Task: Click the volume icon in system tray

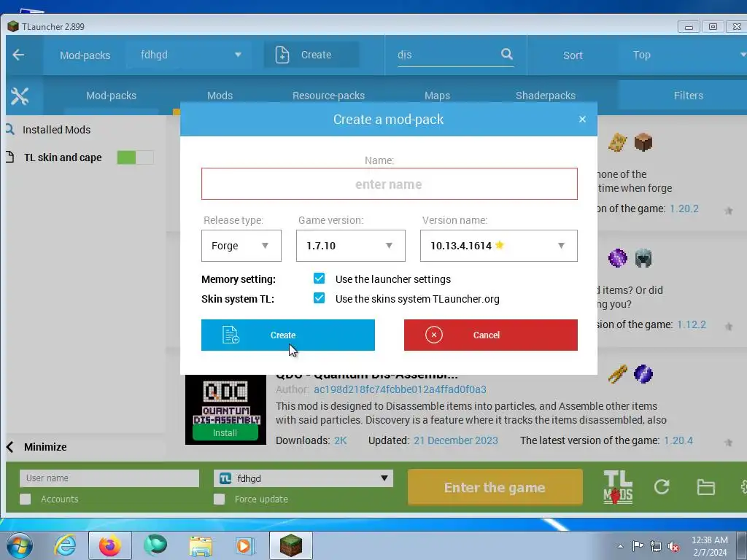Action: pos(673,547)
